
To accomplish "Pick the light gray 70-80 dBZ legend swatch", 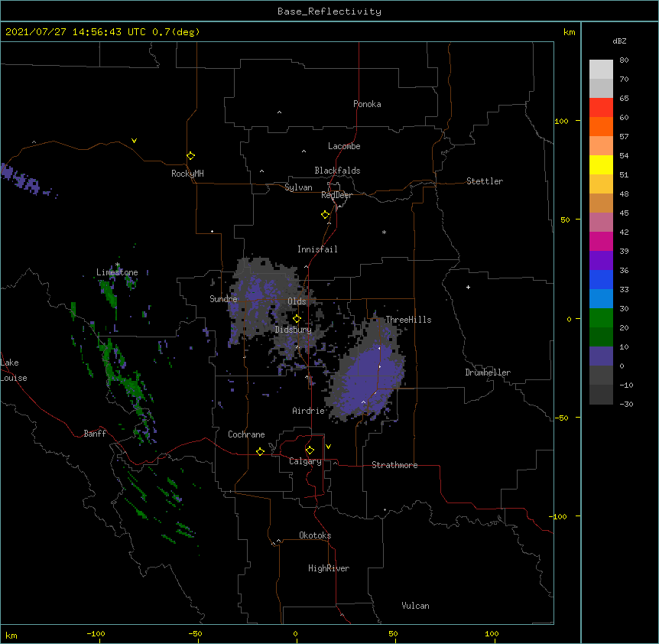I will click(x=601, y=70).
